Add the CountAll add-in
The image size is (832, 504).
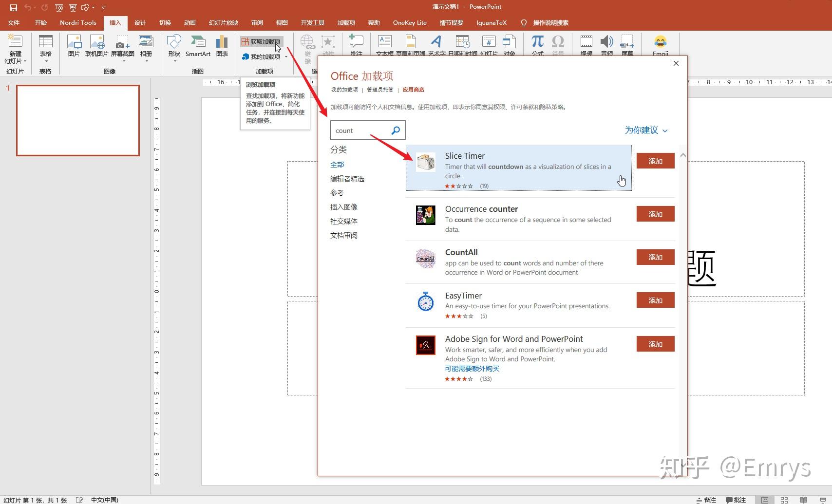point(655,257)
